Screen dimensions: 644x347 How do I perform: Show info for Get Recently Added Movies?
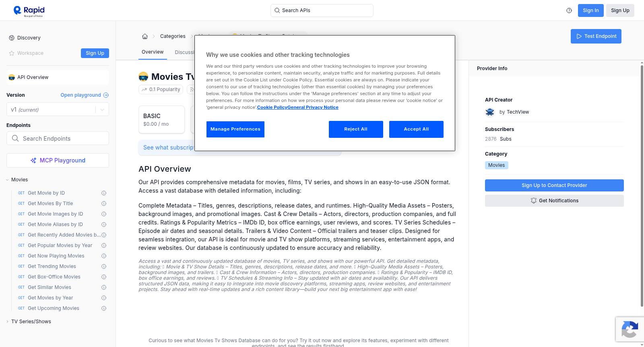104,235
